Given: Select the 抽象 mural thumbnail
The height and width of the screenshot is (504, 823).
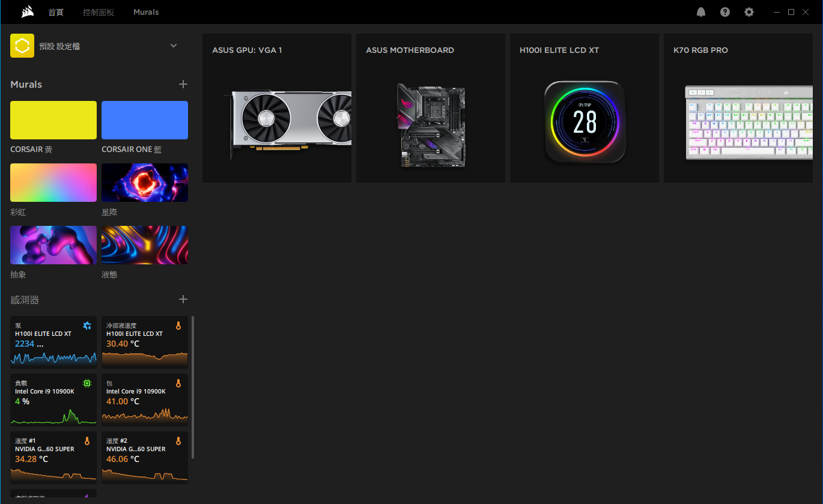Looking at the screenshot, I should [x=53, y=245].
